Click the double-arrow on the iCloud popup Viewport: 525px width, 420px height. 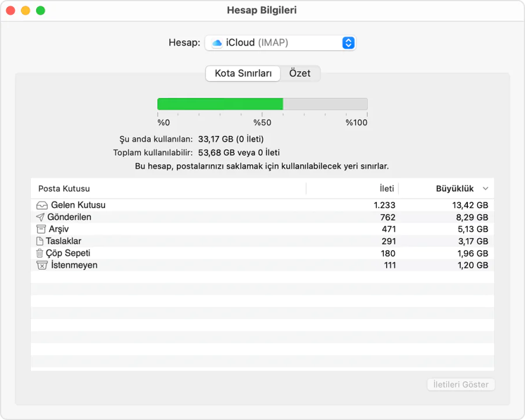pyautogui.click(x=348, y=42)
